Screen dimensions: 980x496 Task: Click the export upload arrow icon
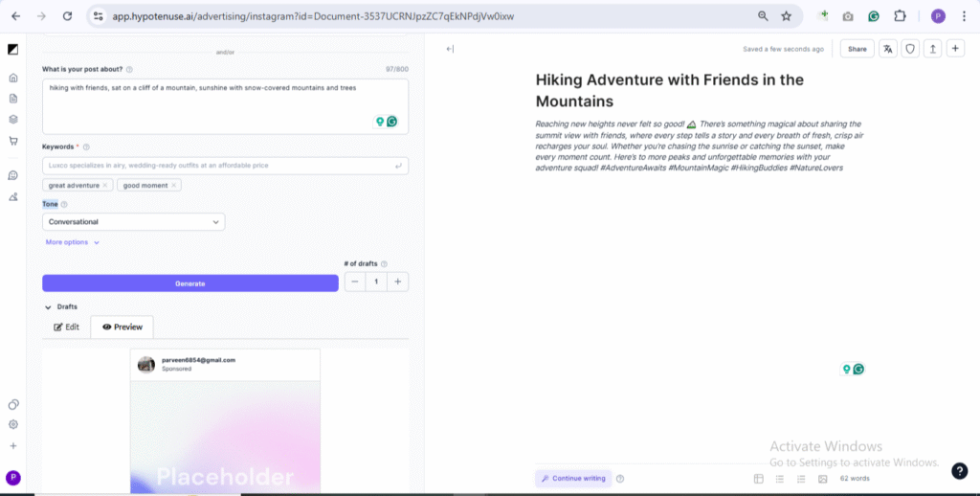(932, 49)
